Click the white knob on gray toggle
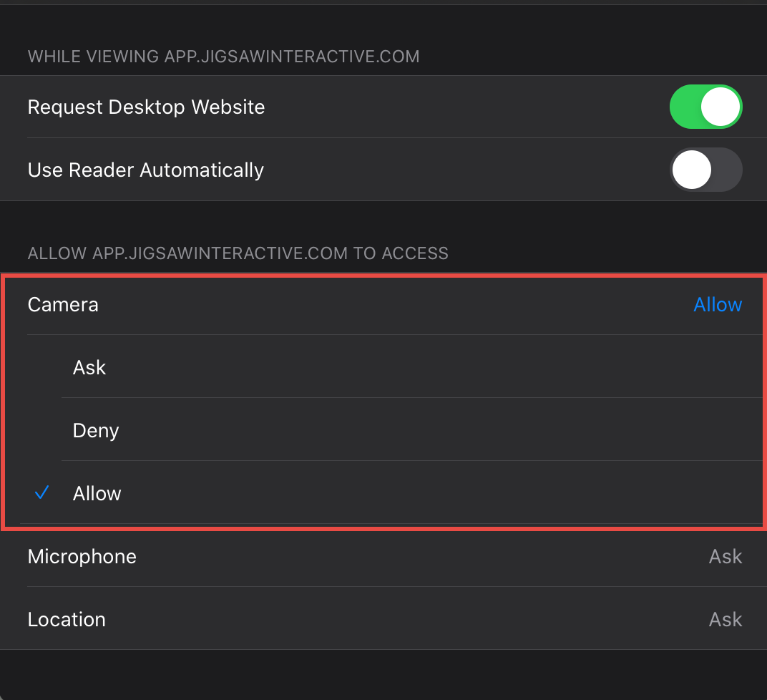767x700 pixels. click(691, 170)
